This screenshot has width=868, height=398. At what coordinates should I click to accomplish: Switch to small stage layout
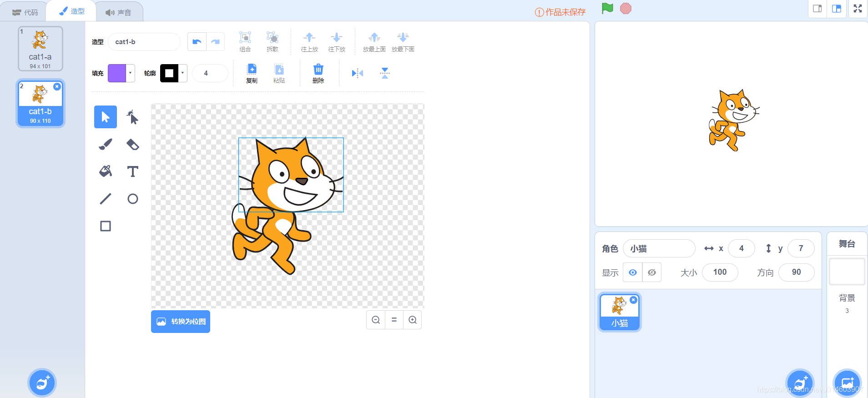(x=818, y=9)
